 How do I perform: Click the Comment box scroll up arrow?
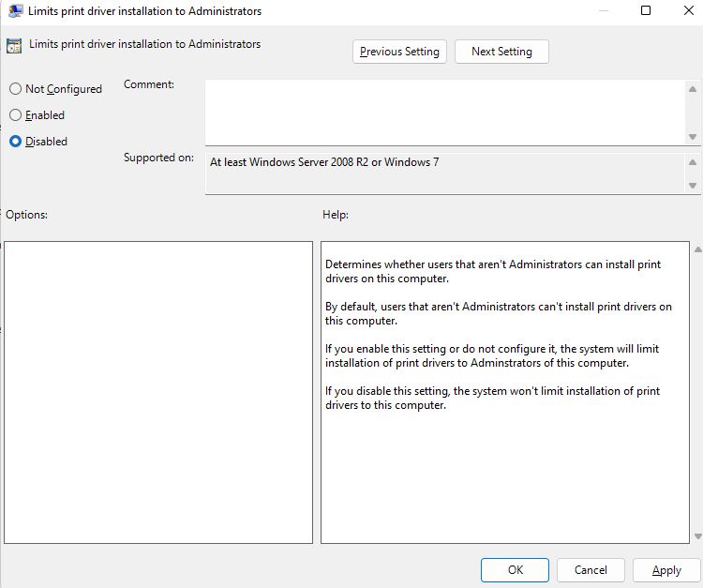click(x=693, y=89)
